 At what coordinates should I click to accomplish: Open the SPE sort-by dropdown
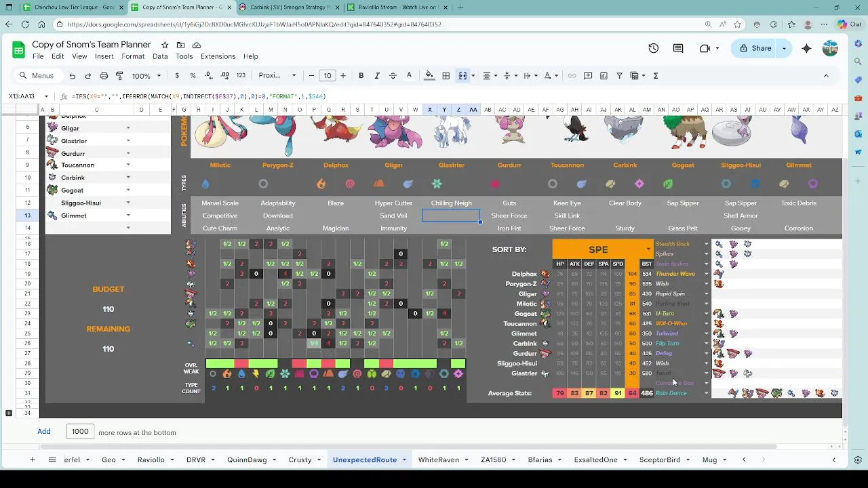pos(648,249)
